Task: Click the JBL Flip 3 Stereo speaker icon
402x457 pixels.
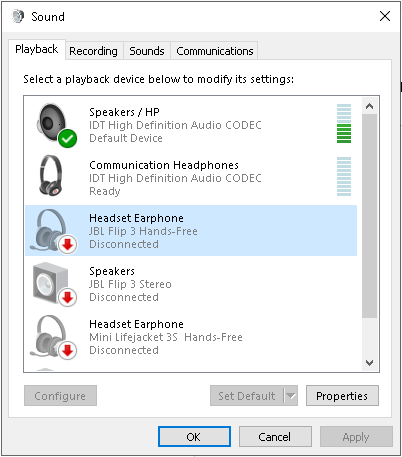Action: (54, 284)
